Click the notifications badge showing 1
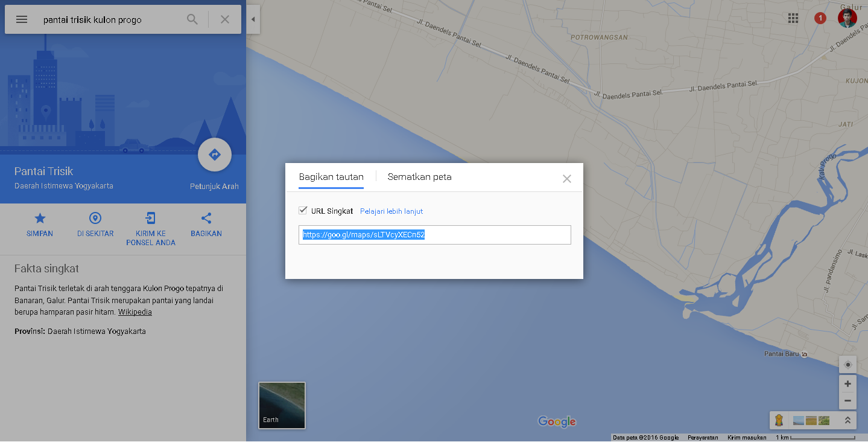 pyautogui.click(x=820, y=18)
